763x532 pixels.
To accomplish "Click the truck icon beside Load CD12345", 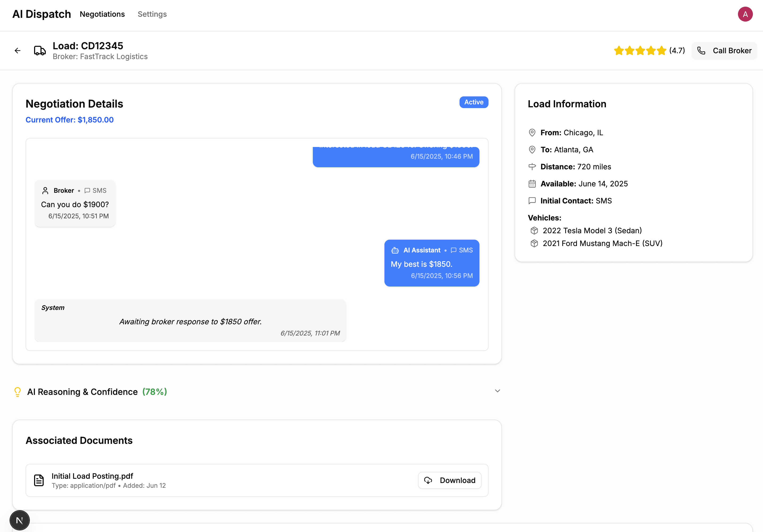I will pyautogui.click(x=40, y=51).
